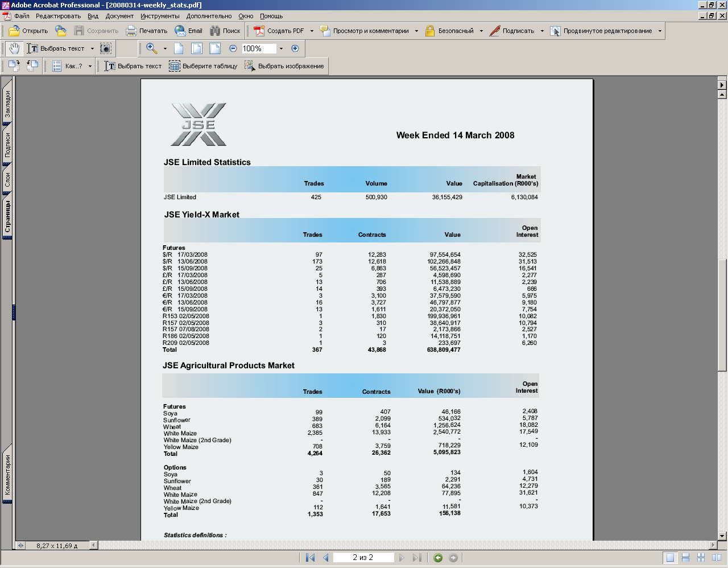Click the Создать PDF button
The width and height of the screenshot is (728, 568).
279,31
